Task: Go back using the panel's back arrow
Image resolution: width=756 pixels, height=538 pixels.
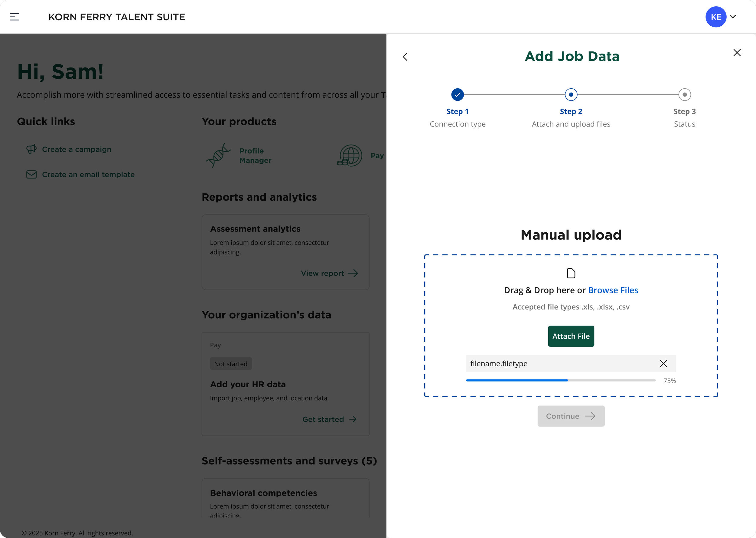Action: tap(405, 57)
